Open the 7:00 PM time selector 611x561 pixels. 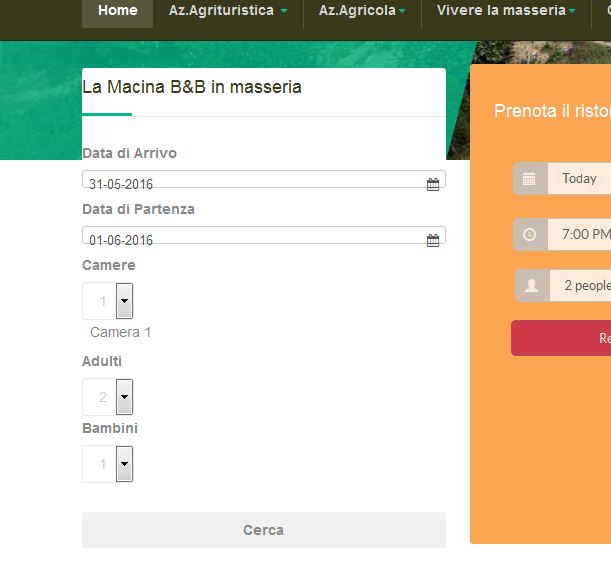[585, 235]
